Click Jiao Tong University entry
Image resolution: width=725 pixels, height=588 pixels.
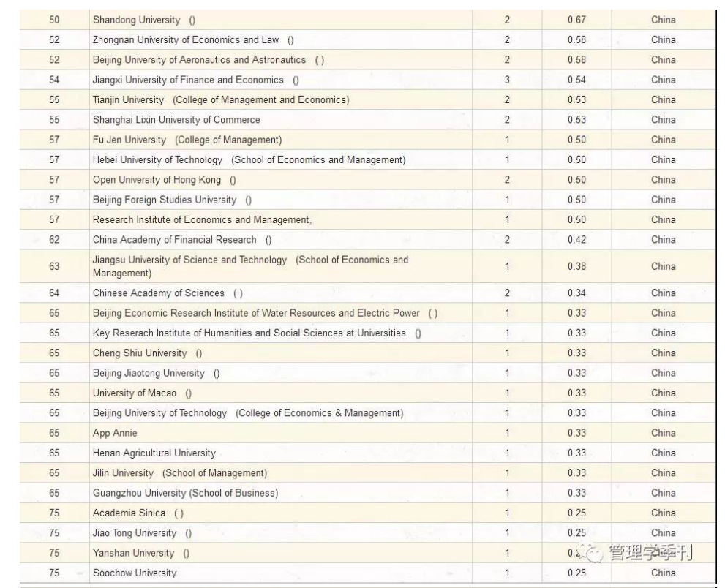(142, 533)
